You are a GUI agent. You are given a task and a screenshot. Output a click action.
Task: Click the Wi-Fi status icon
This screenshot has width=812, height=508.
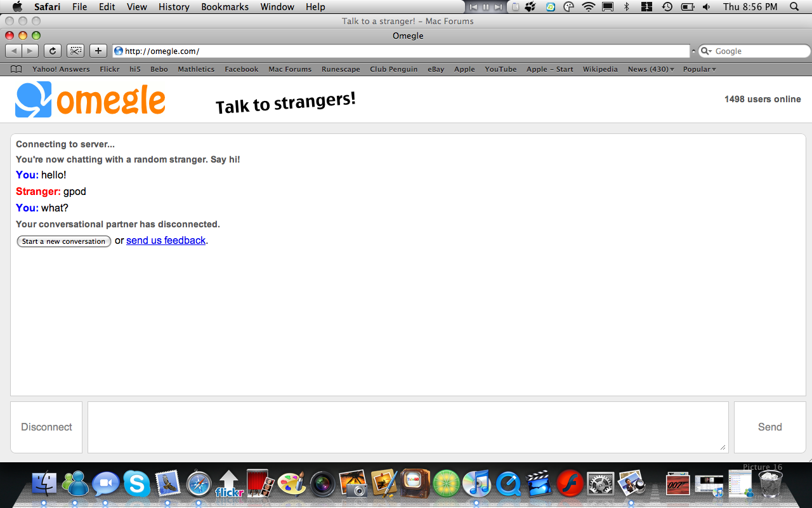tap(589, 7)
